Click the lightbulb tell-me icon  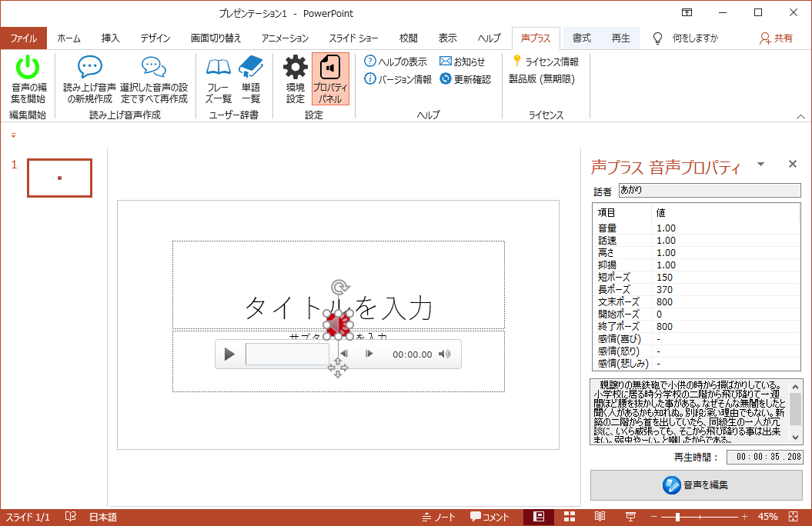point(657,38)
